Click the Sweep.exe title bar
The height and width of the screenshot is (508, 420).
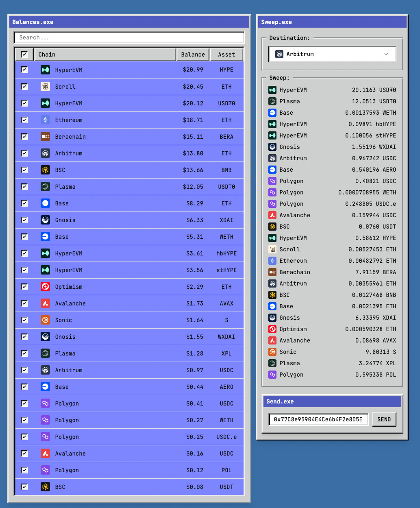332,22
